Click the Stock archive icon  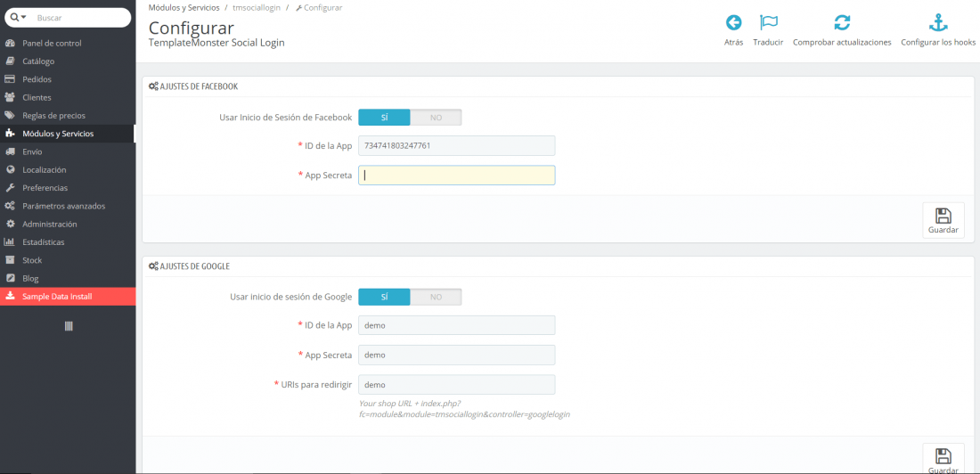point(10,260)
